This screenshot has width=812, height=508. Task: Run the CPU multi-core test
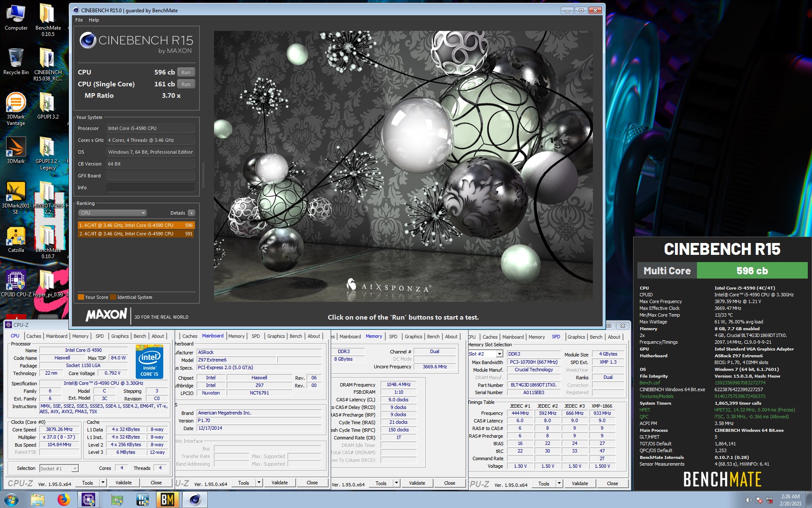[186, 72]
